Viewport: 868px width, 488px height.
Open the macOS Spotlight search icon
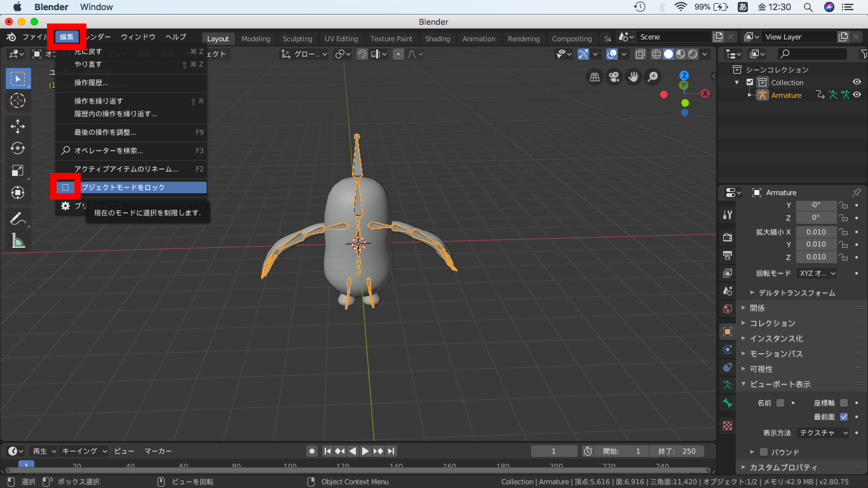[x=808, y=7]
